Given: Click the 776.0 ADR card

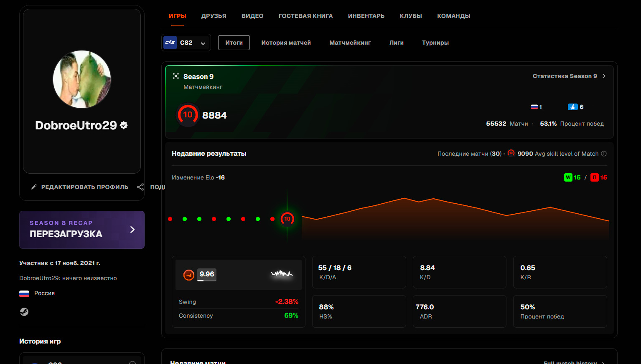Looking at the screenshot, I should [460, 311].
